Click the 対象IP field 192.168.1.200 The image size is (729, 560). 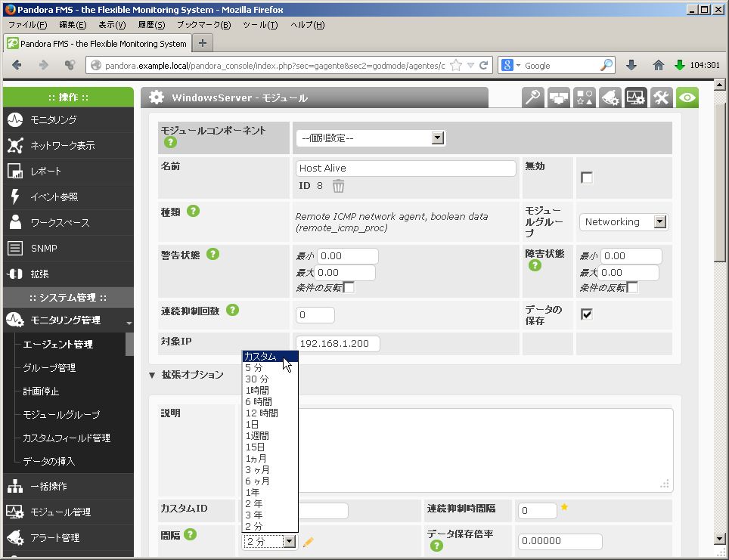click(x=337, y=343)
